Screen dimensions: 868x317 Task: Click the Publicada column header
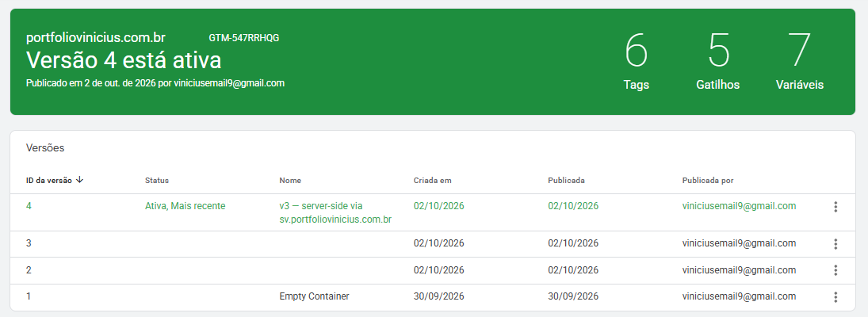coord(566,181)
